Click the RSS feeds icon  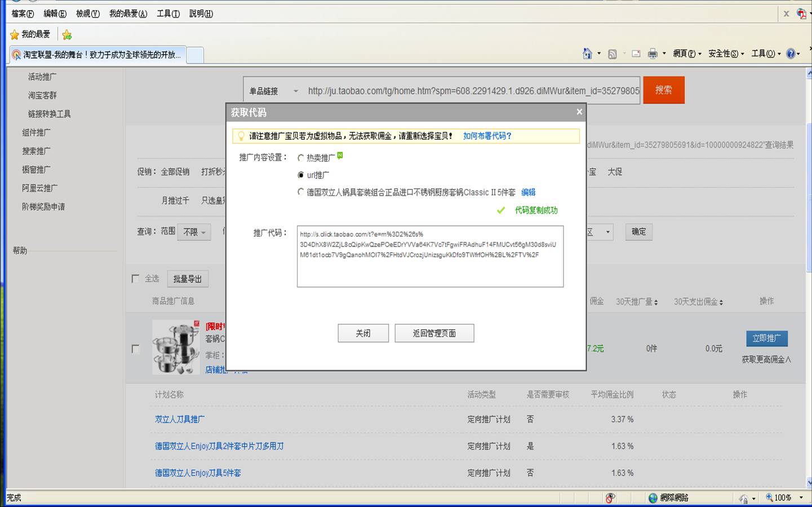coord(613,54)
